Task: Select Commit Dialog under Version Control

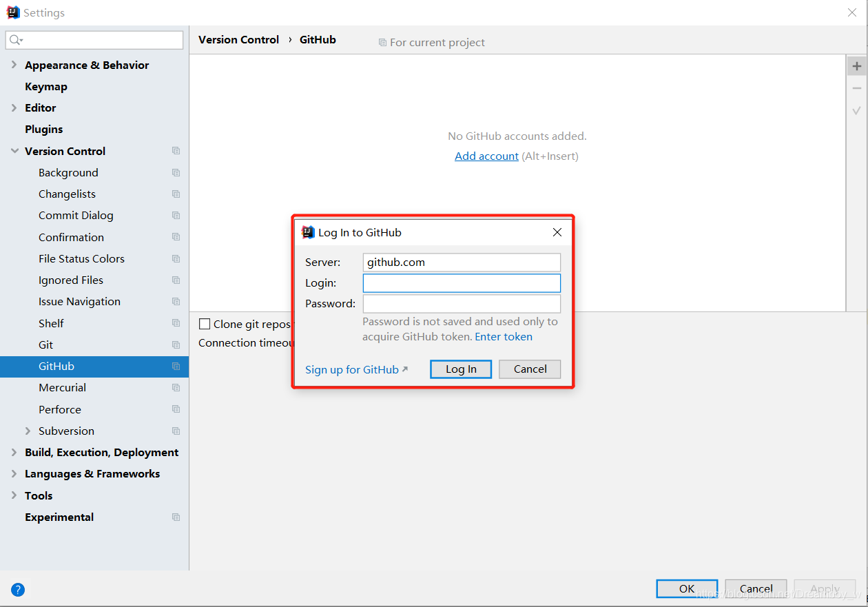Action: [76, 216]
